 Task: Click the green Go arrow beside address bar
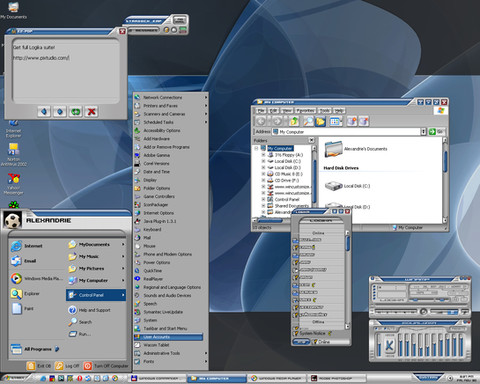432,132
